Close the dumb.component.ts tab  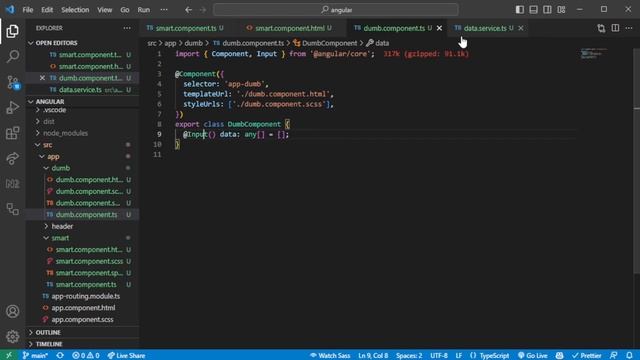(x=439, y=28)
